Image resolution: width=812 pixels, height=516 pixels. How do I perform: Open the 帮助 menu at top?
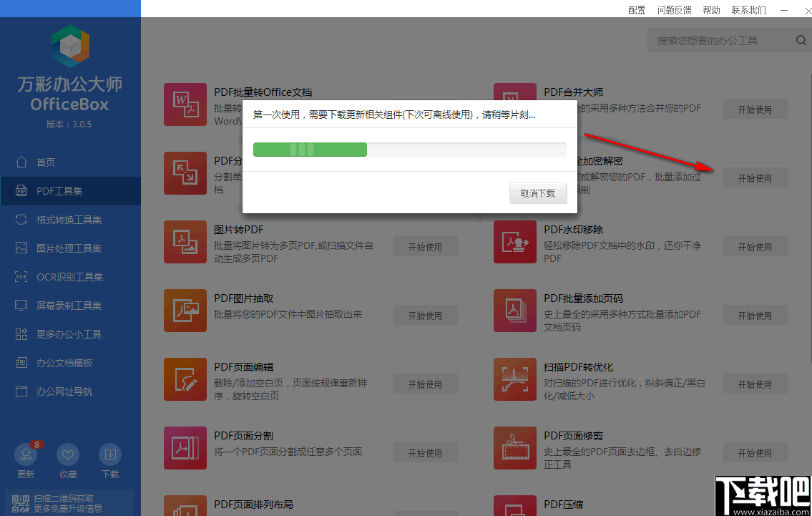tap(711, 10)
